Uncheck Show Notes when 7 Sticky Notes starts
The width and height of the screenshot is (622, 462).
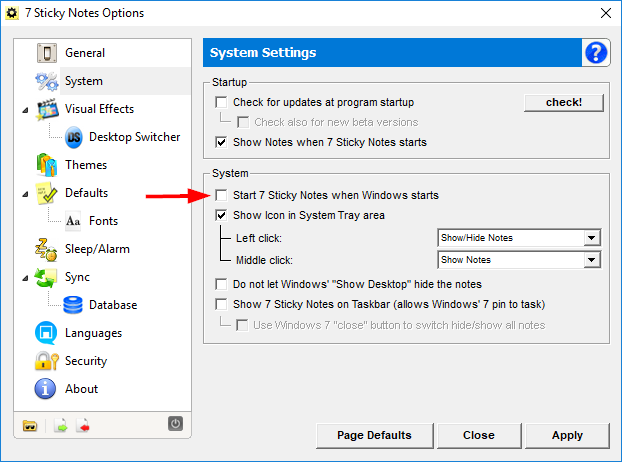(221, 142)
